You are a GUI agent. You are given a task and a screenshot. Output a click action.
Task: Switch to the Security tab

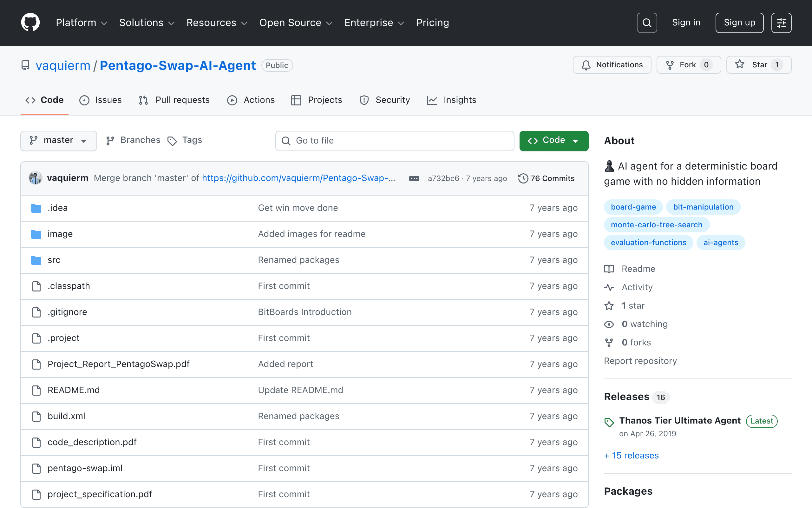(384, 100)
